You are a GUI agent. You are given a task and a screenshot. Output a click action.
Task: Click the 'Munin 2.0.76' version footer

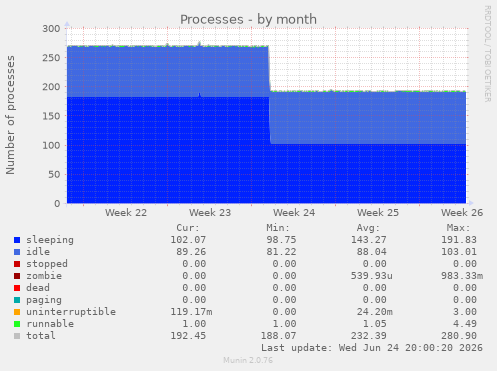pos(248,360)
